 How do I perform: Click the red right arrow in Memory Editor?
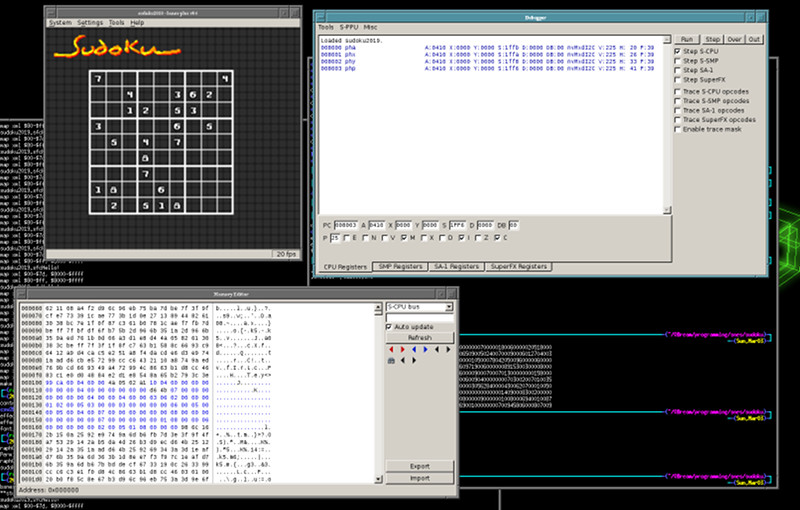403,349
